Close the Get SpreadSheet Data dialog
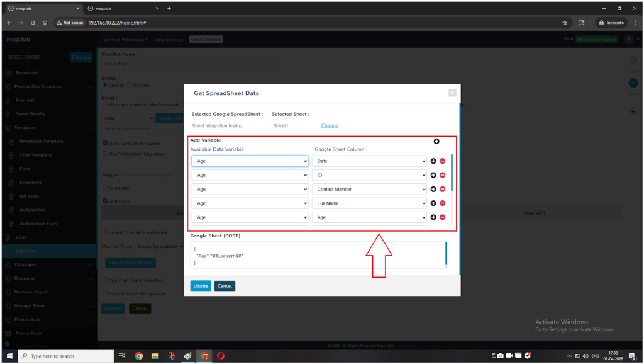The height and width of the screenshot is (364, 644). (x=452, y=93)
